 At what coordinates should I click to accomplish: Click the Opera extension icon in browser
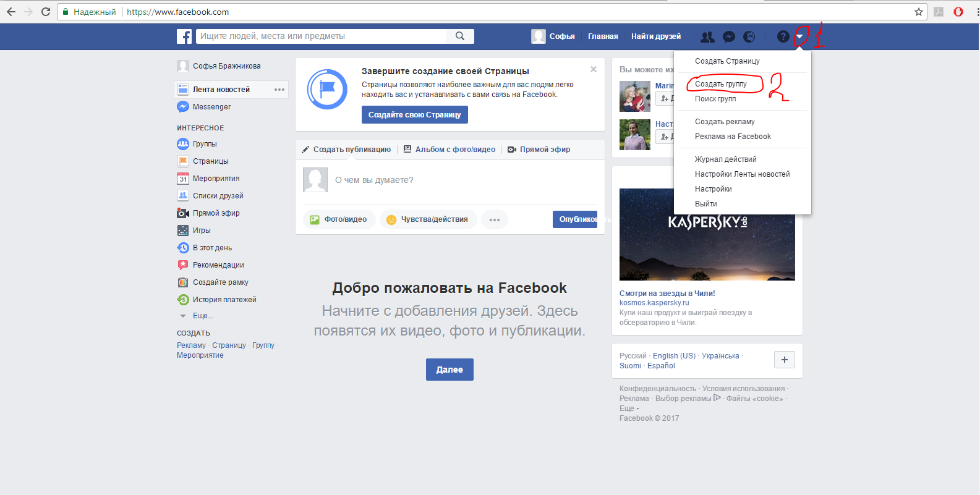coord(958,12)
